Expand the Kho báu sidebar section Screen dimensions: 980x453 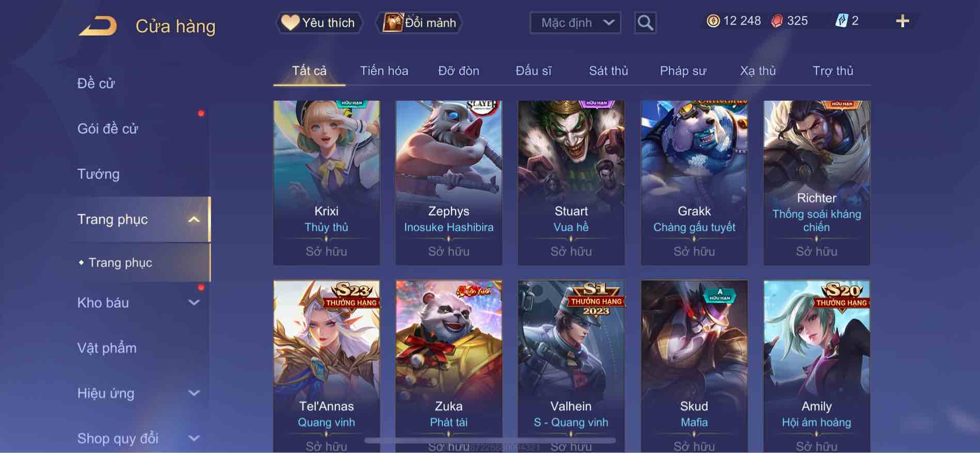pyautogui.click(x=194, y=303)
